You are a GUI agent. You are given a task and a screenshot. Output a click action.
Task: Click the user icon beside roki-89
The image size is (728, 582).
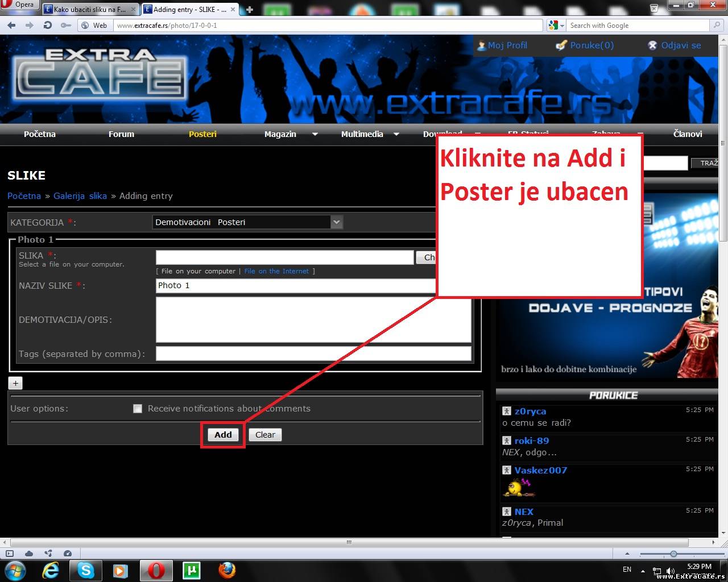coord(507,440)
